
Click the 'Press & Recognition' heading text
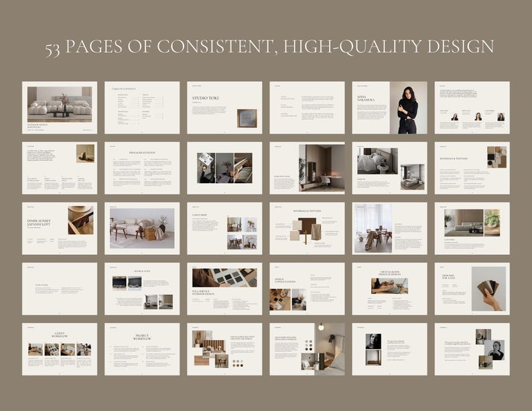pos(142,153)
